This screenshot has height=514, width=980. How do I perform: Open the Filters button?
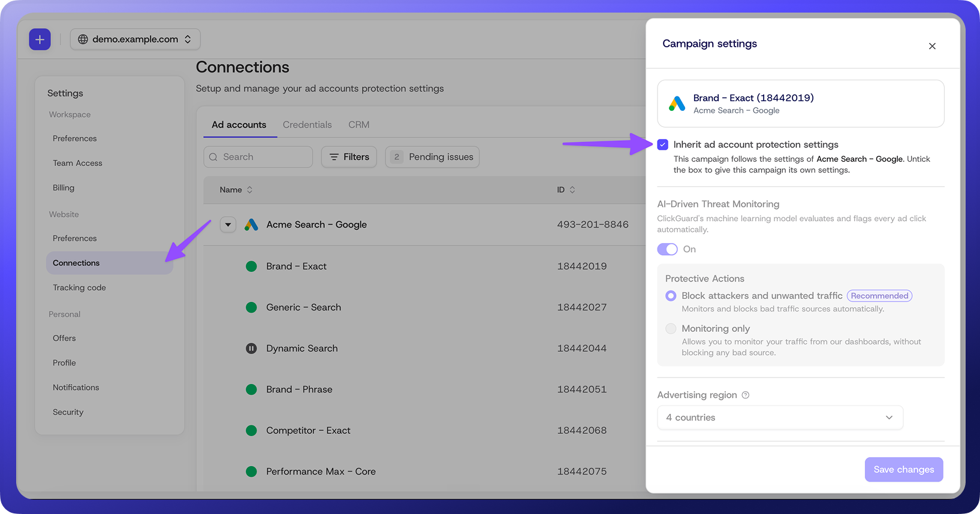[x=349, y=157]
